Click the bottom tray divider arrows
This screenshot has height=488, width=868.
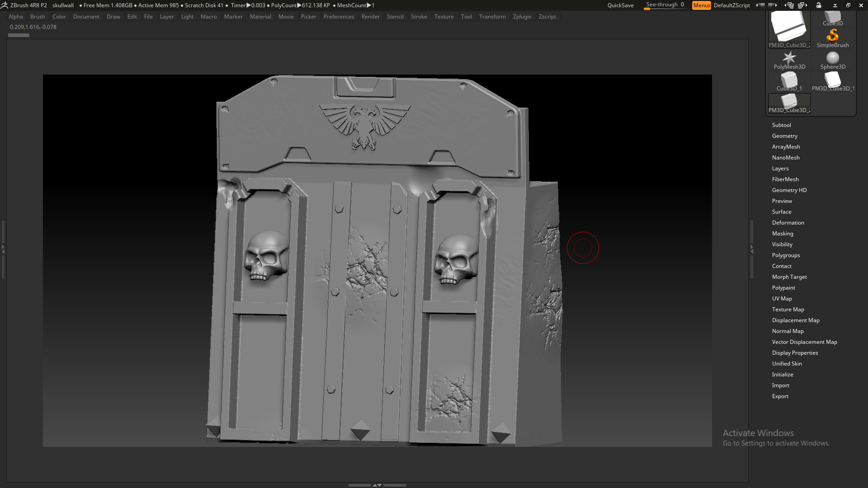377,485
